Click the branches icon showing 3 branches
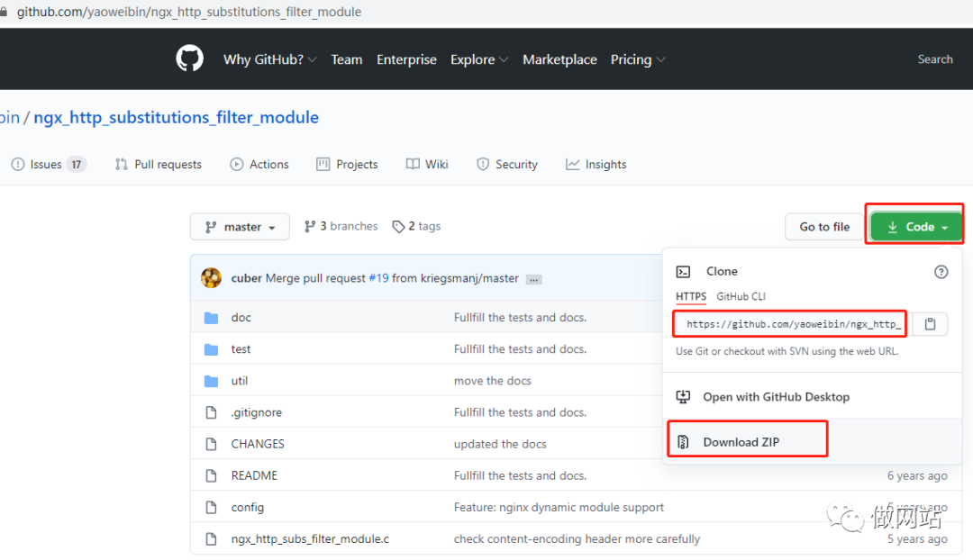 click(309, 226)
